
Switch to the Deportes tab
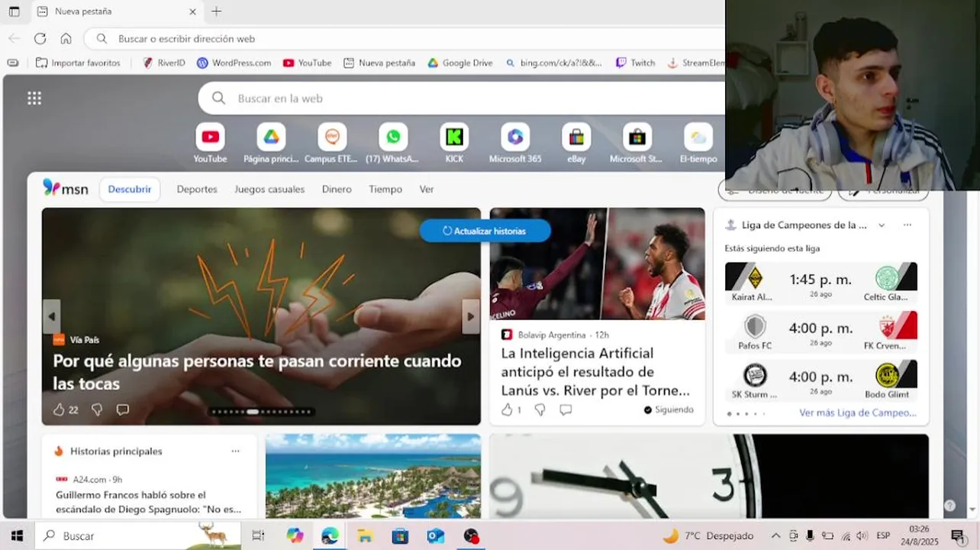197,189
